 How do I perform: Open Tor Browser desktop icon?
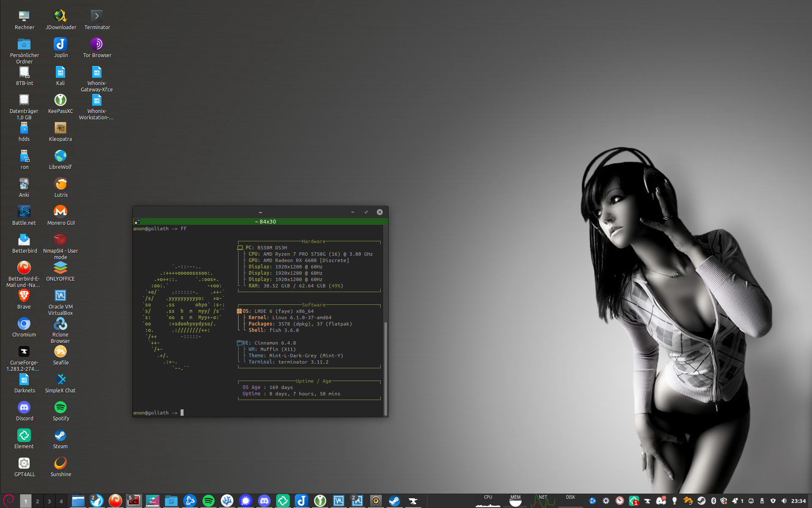click(x=97, y=48)
